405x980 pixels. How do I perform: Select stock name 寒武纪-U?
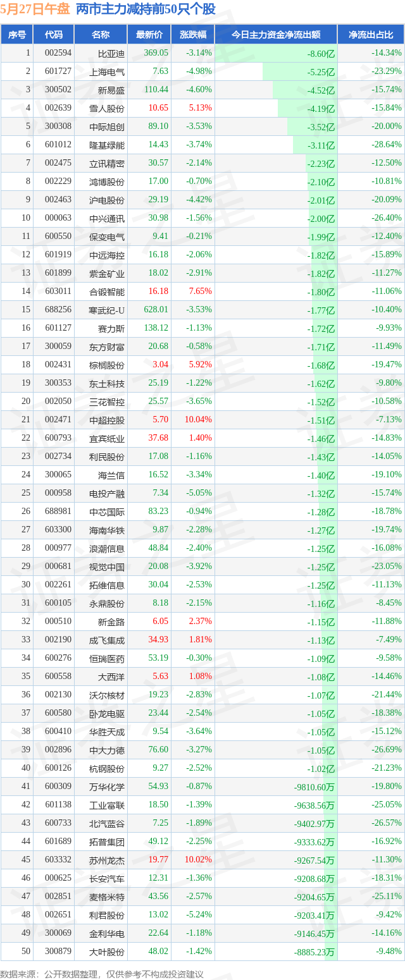(108, 310)
